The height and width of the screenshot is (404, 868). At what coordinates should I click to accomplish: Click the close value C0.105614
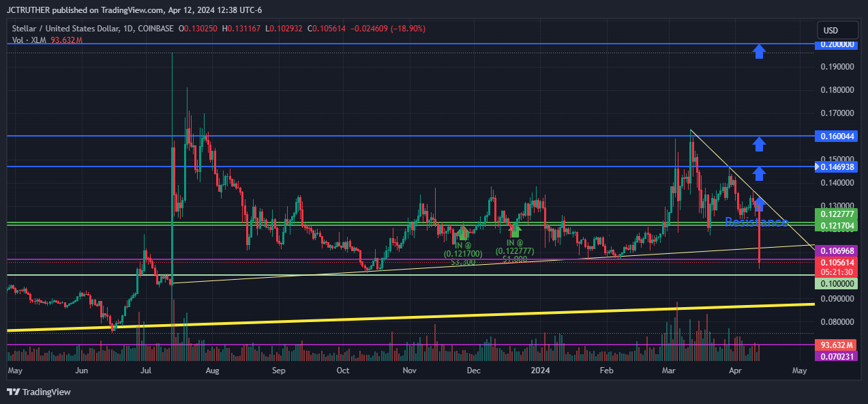click(x=327, y=29)
